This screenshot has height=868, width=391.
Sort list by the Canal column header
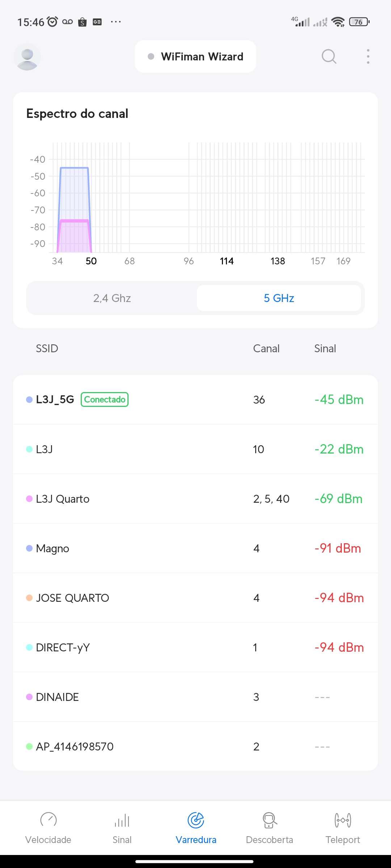tap(266, 348)
